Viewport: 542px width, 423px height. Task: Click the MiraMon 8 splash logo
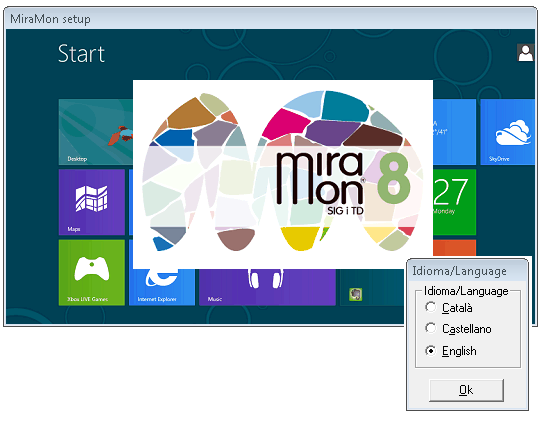click(x=283, y=174)
